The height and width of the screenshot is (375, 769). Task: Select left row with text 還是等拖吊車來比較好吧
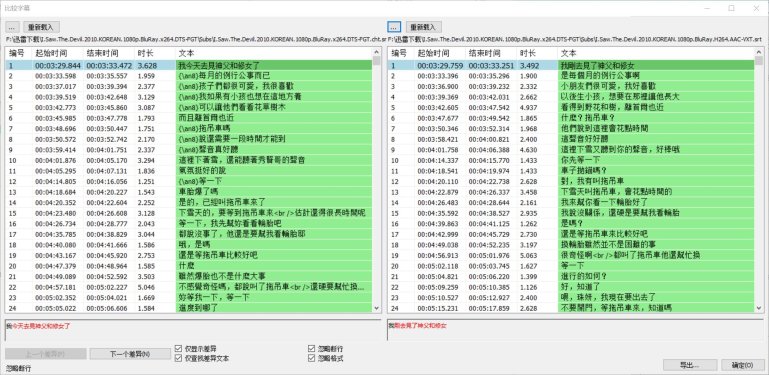point(189,255)
